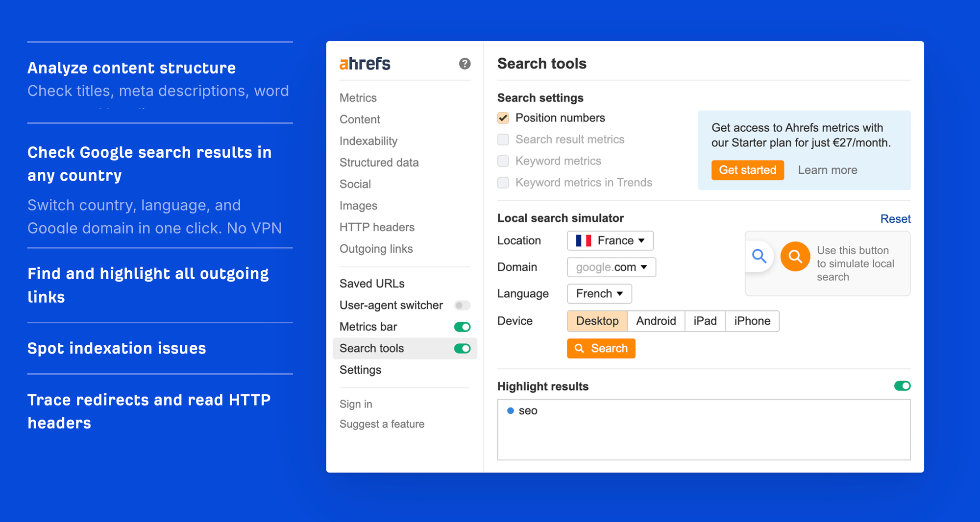Image resolution: width=980 pixels, height=522 pixels.
Task: Select 'Check Google search results in any country'
Action: [x=149, y=164]
